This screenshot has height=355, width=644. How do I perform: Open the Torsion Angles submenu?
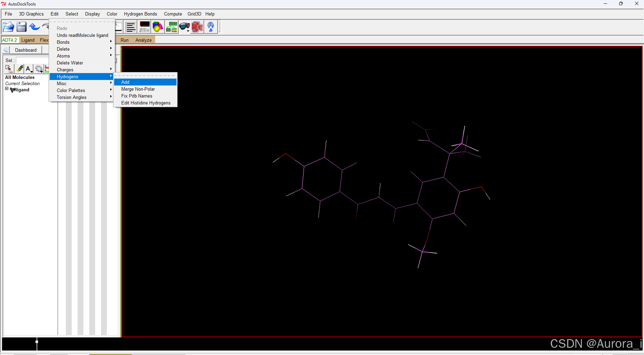coord(82,97)
